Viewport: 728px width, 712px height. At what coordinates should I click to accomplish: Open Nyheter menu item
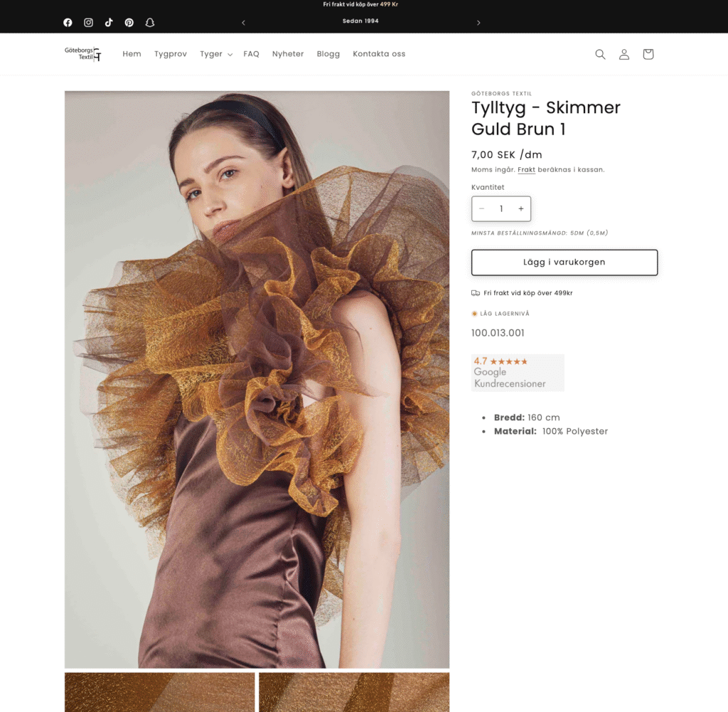click(x=288, y=54)
